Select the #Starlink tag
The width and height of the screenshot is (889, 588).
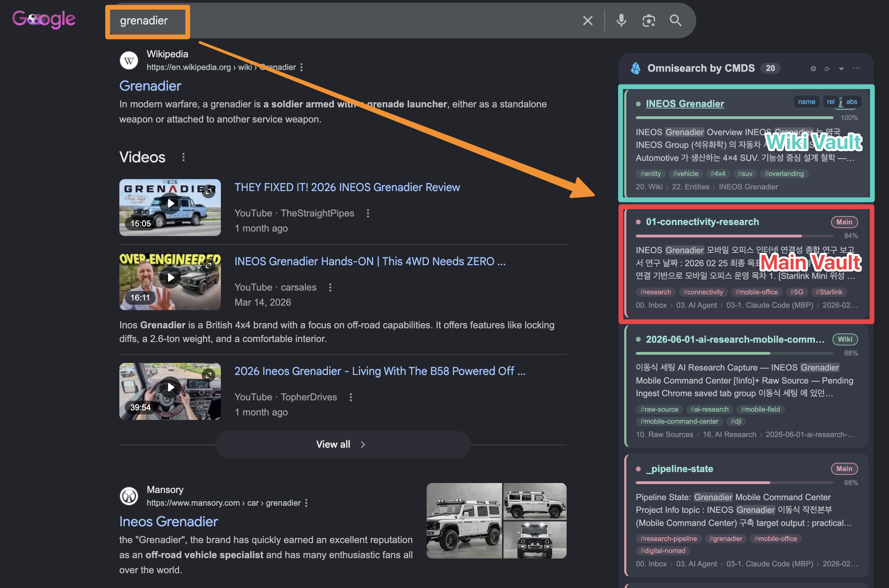tap(829, 292)
